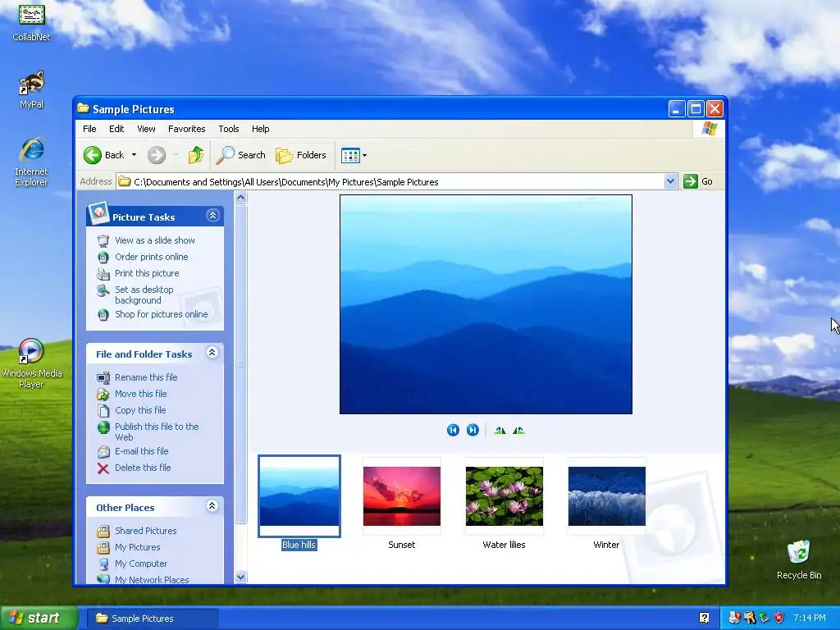Click the help question mark tray icon

tap(704, 619)
